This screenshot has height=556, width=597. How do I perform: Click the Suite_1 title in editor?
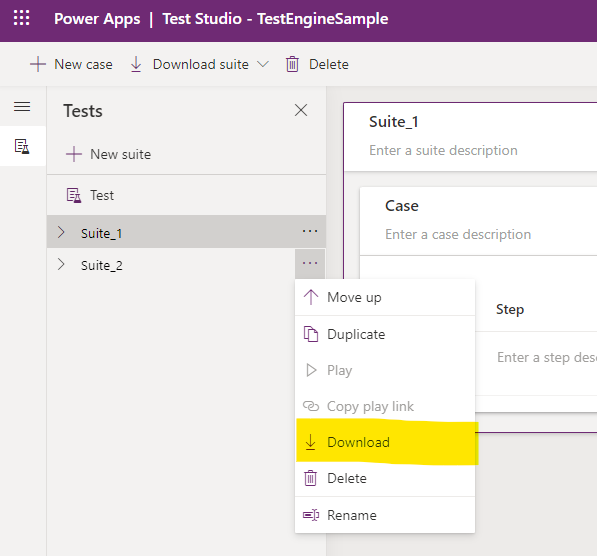[394, 122]
